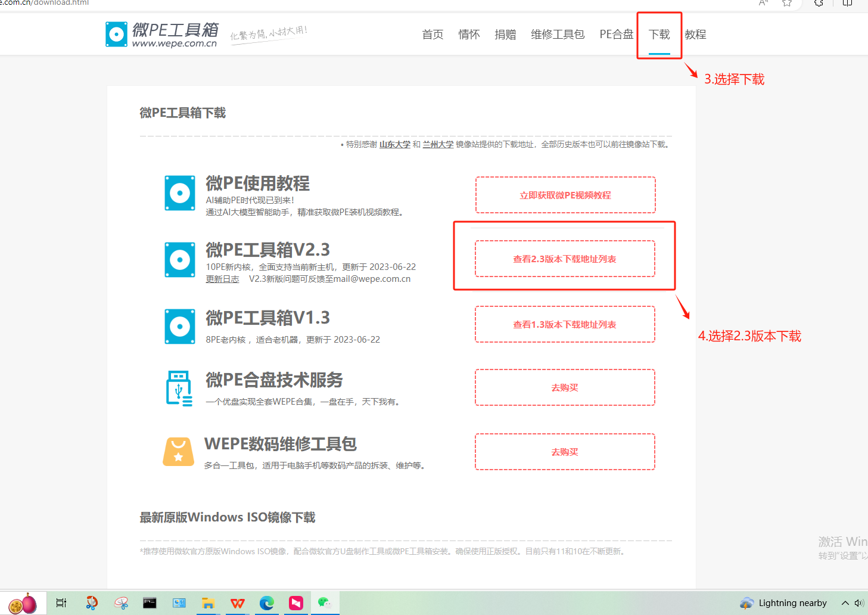Open File Explorer from the taskbar
The image size is (868, 615).
tap(208, 603)
